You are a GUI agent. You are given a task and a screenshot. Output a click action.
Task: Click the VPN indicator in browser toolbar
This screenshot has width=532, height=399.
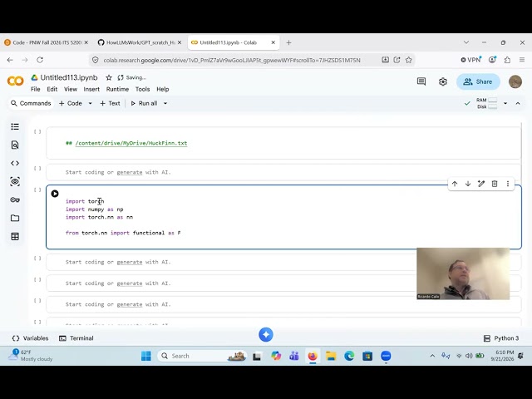[470, 60]
